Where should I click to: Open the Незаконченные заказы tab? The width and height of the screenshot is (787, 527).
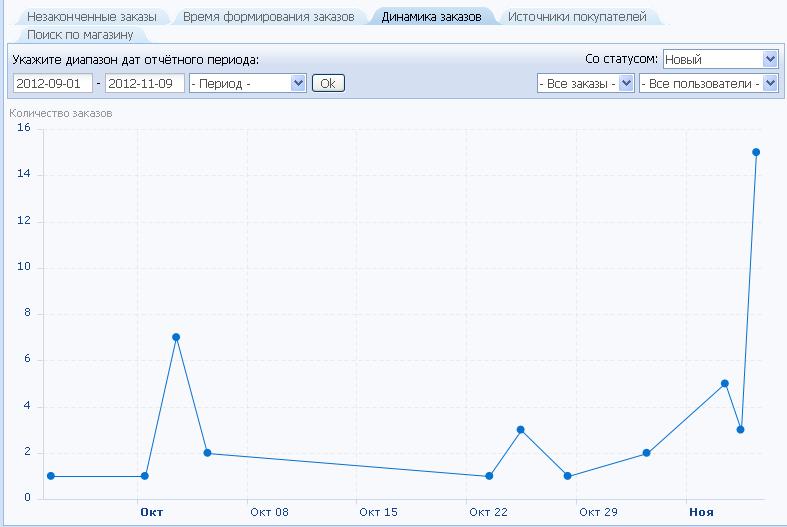[91, 17]
